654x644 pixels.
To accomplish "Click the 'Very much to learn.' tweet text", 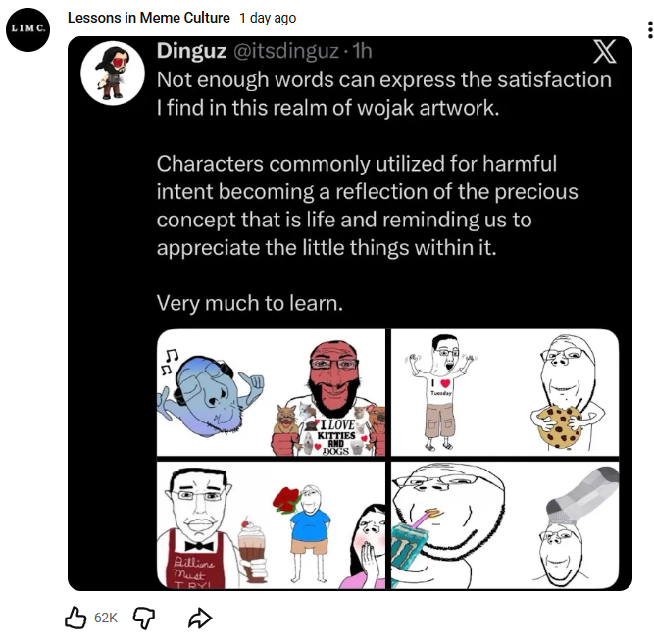I will (249, 303).
